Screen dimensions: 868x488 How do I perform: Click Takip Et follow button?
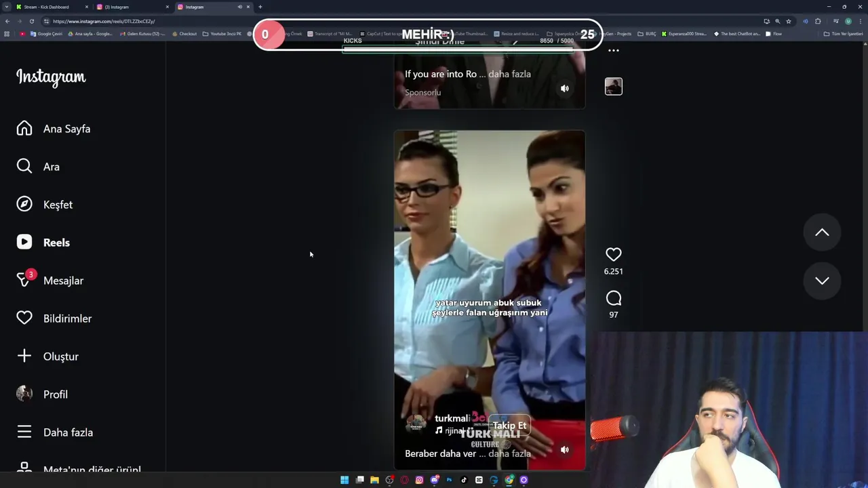tap(509, 426)
